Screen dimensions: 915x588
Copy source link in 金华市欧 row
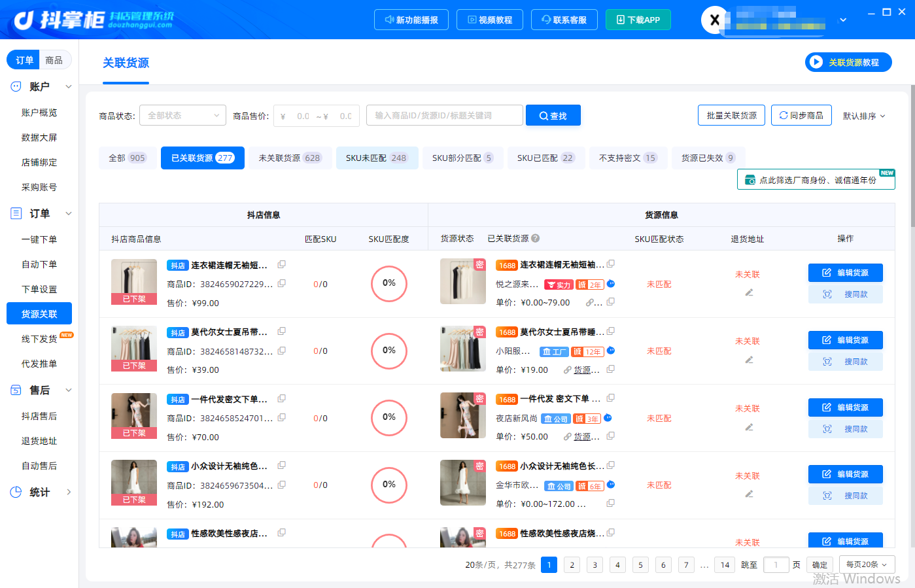point(611,504)
